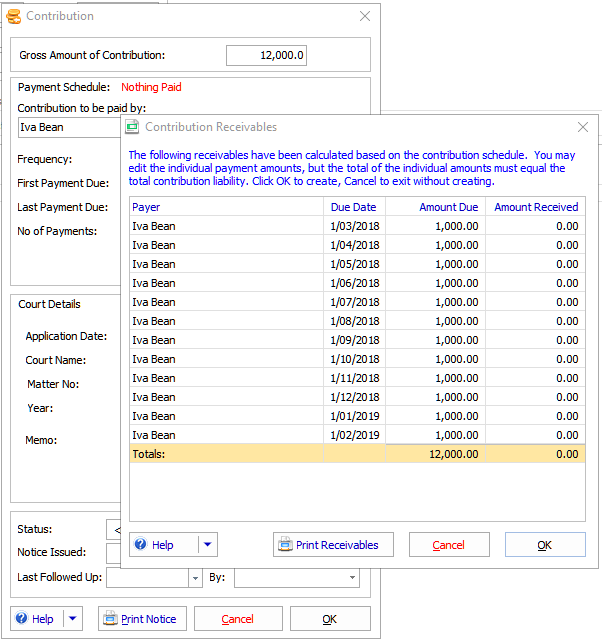Screen dimensions: 602x641
Task: Open Help in the Contribution window
Action: pyautogui.click(x=34, y=619)
